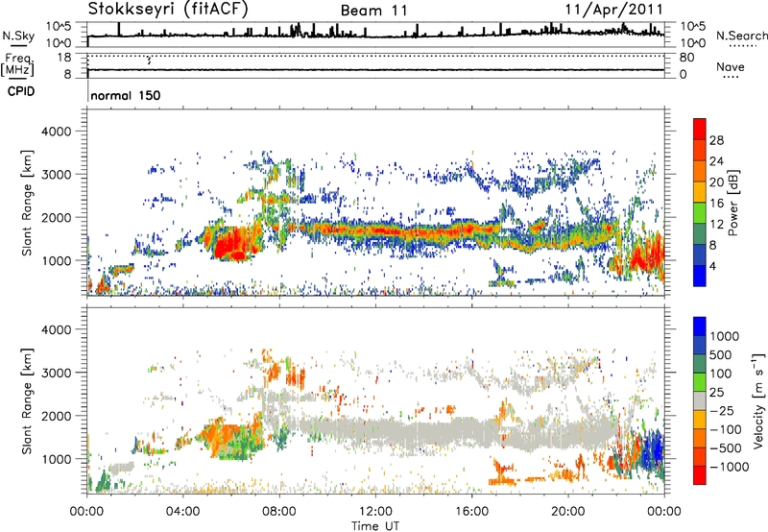Click the 'Power [dB]' colorbar title
768x532 pixels.
tap(732, 203)
